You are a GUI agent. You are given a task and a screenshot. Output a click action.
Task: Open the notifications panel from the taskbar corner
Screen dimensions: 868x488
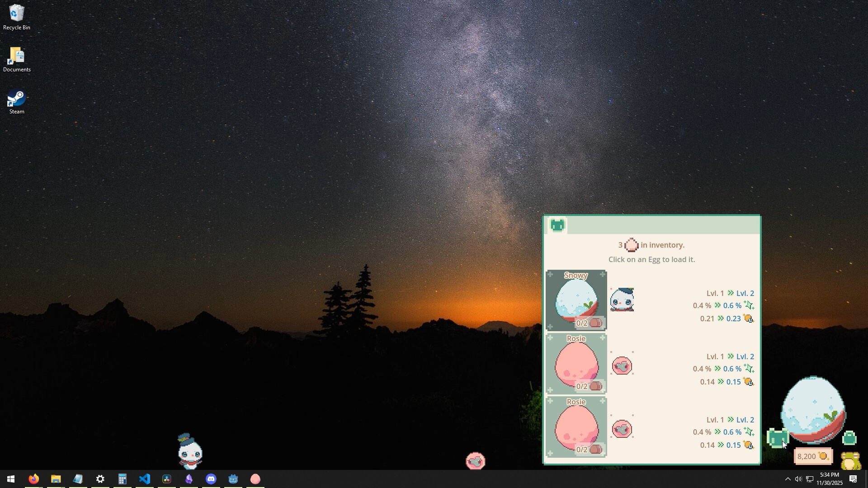click(854, 479)
